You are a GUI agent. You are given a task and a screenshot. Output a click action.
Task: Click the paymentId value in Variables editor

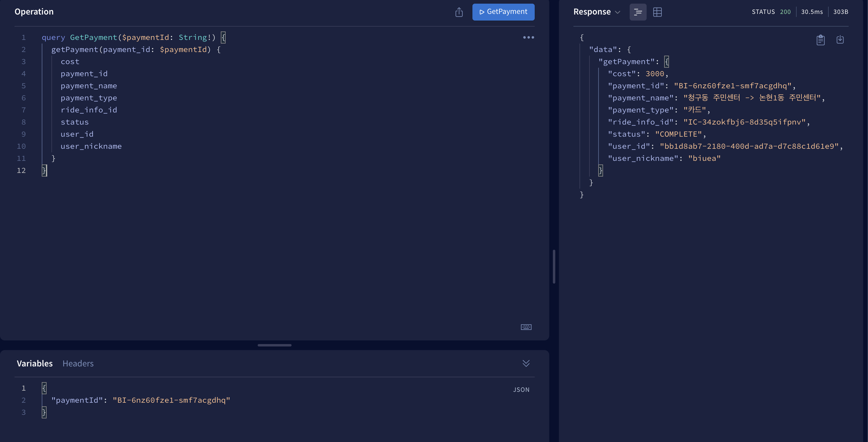click(x=171, y=400)
